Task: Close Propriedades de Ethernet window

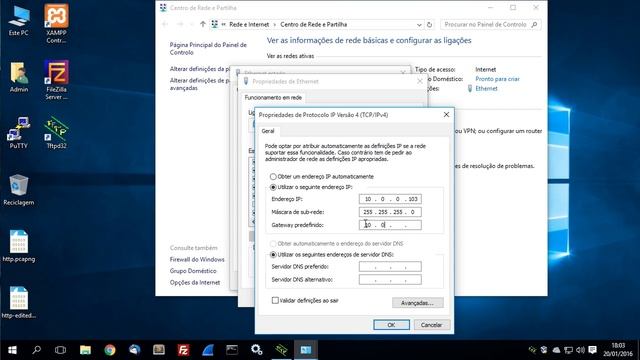Action: point(420,82)
